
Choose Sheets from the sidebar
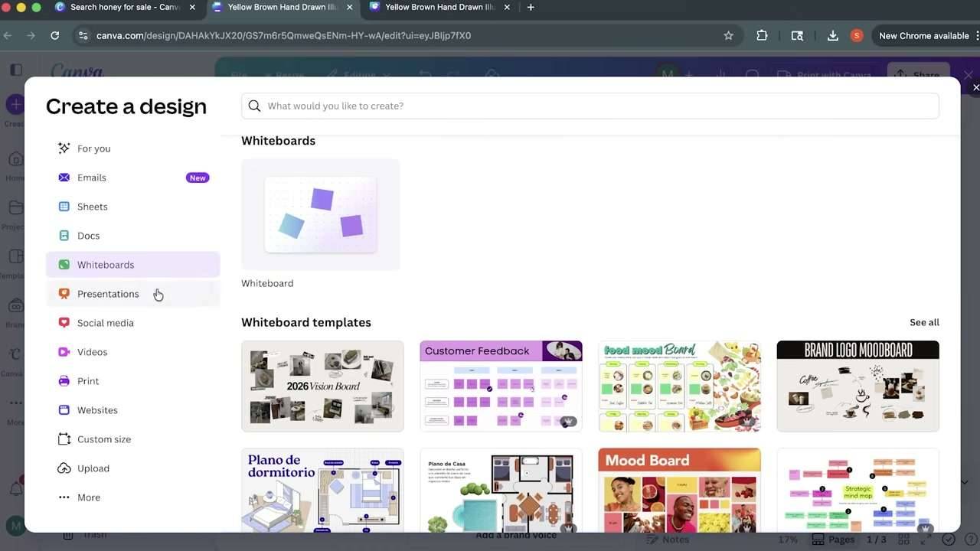click(x=132, y=207)
